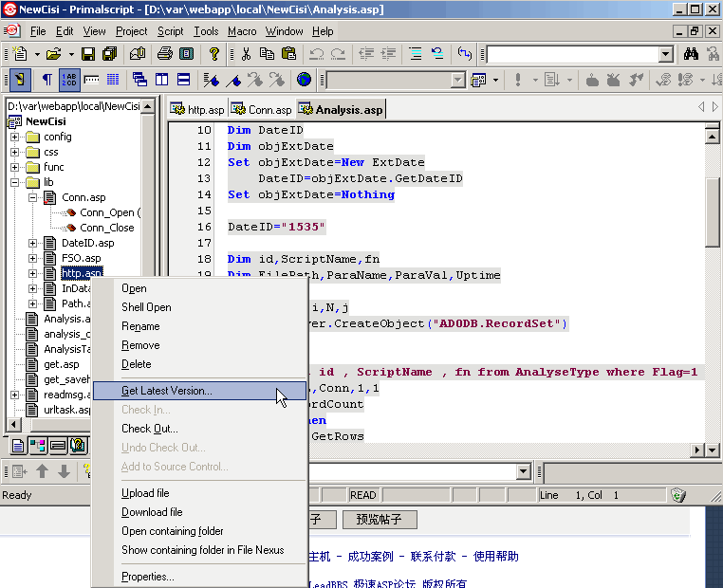The height and width of the screenshot is (588, 723).
Task: Collapse the lib folder
Action: pos(15,182)
